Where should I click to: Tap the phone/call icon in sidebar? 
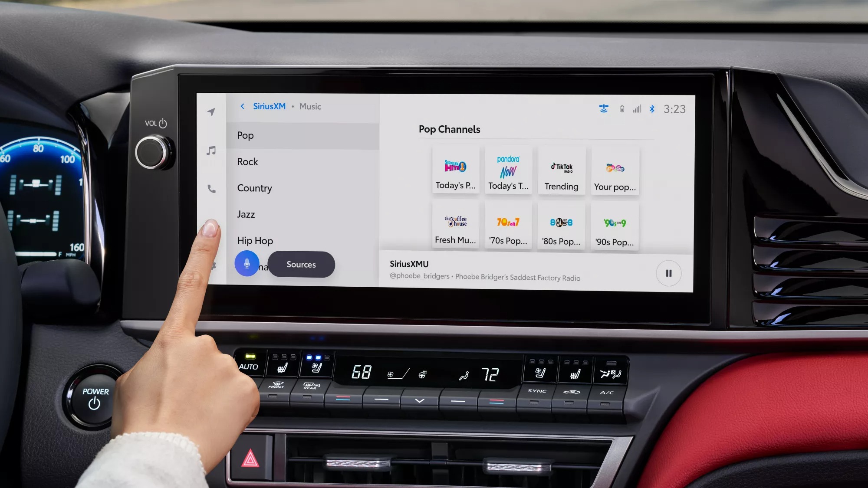212,189
